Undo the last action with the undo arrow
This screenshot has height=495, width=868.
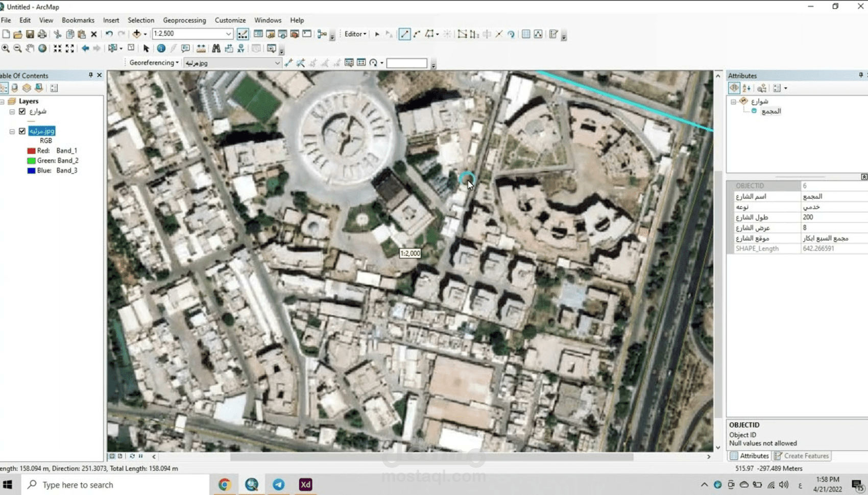109,34
